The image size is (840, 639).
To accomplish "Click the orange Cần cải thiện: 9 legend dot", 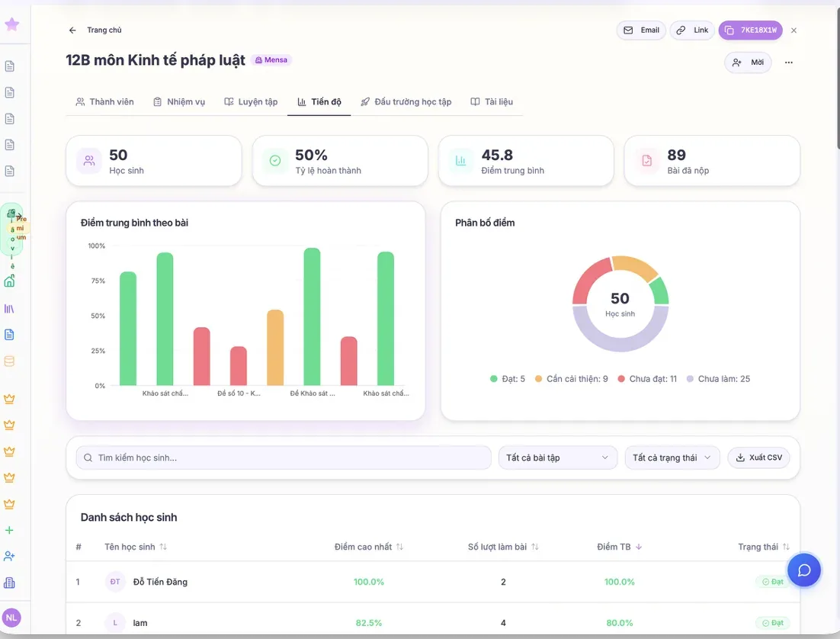I will pyautogui.click(x=538, y=379).
